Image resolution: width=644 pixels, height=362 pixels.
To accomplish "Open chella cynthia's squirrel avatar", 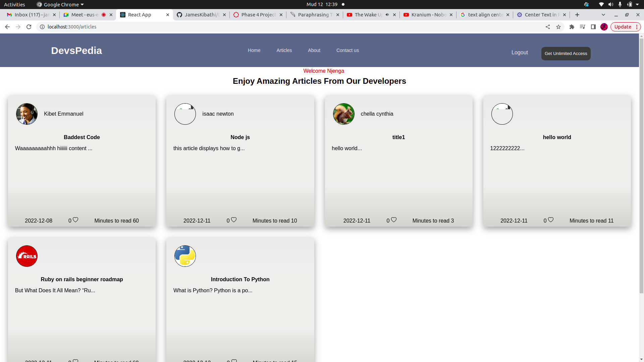I will pos(344,114).
